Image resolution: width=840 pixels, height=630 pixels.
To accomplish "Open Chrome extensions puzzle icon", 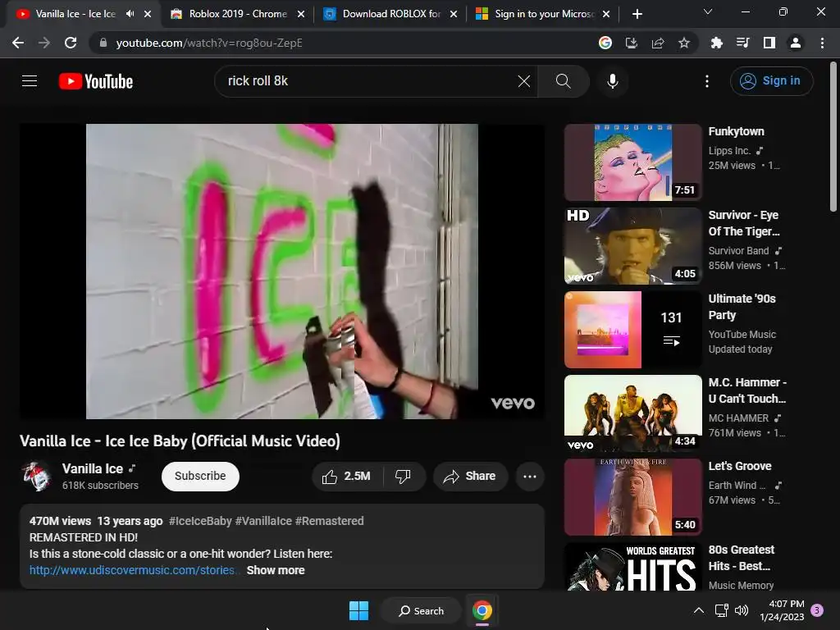I will click(717, 43).
